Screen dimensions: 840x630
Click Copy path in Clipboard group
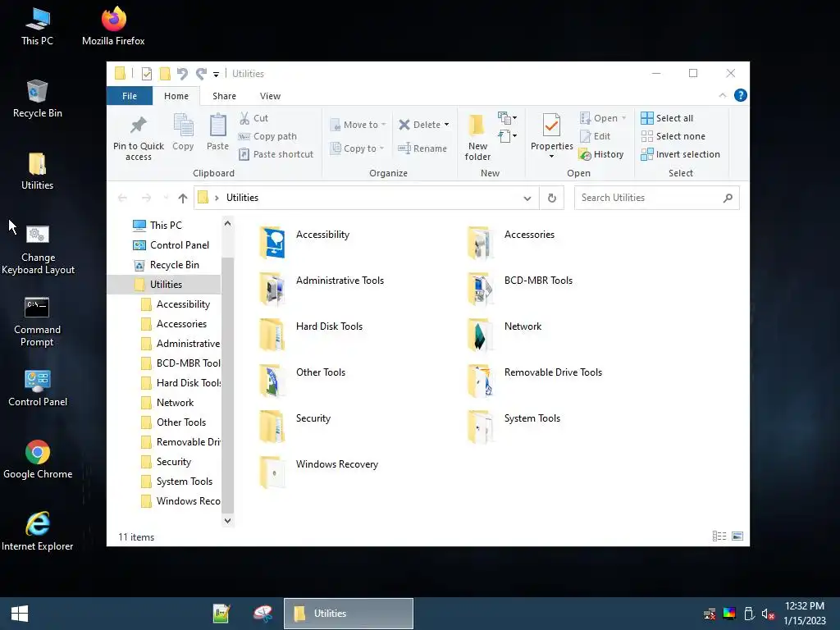click(267, 136)
